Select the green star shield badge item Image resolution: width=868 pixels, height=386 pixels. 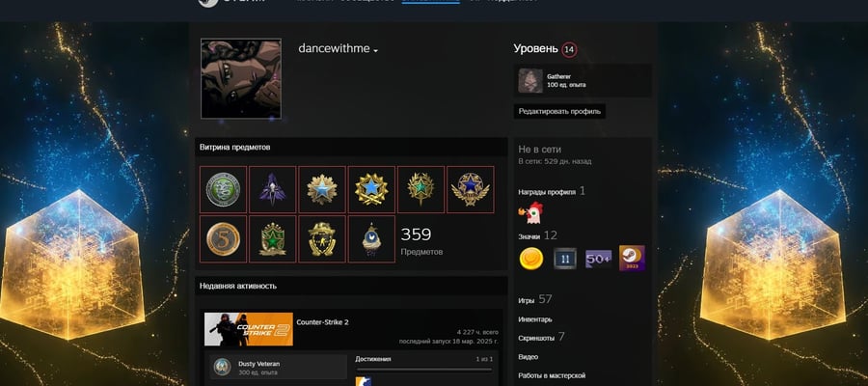[x=272, y=238]
